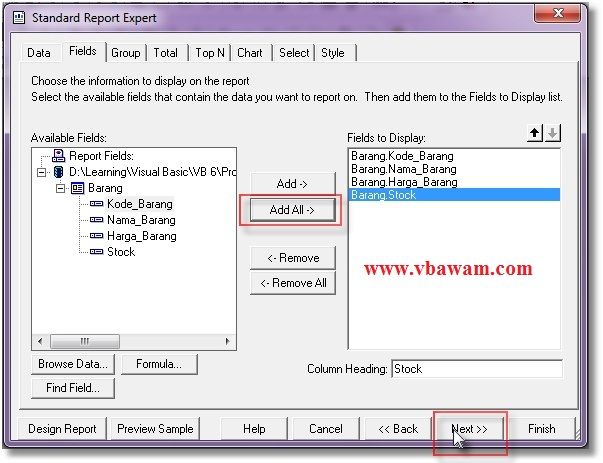The height and width of the screenshot is (463, 603).
Task: Click the field icon next to Harga_Barang
Action: click(x=96, y=236)
